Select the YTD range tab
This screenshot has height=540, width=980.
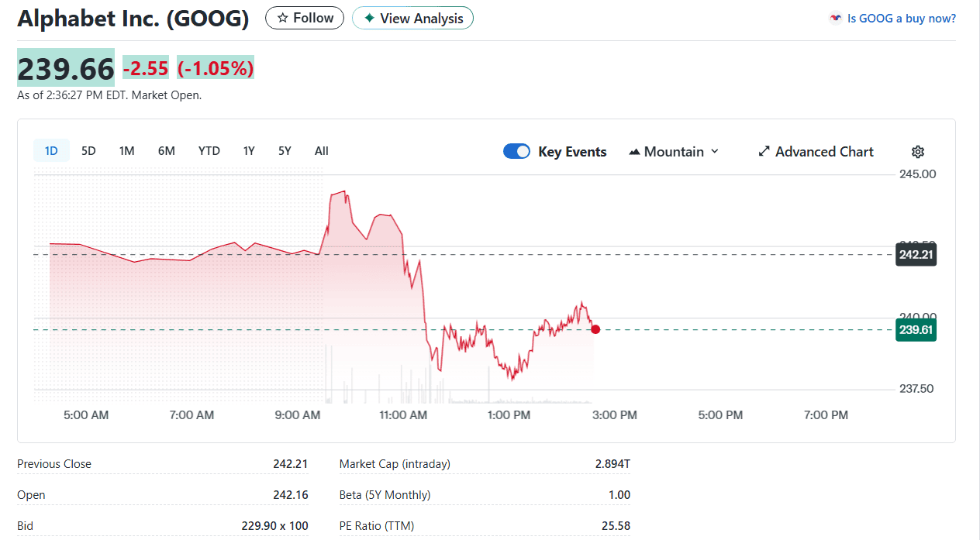[209, 151]
